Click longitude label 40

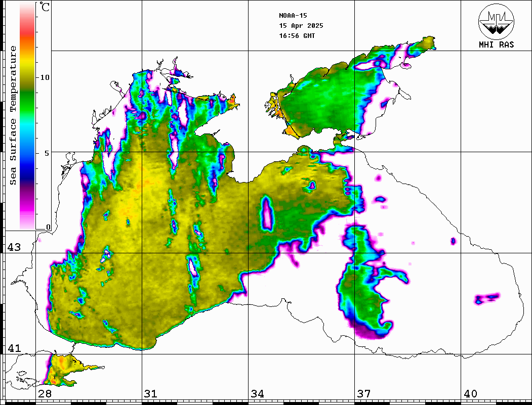coord(470,393)
